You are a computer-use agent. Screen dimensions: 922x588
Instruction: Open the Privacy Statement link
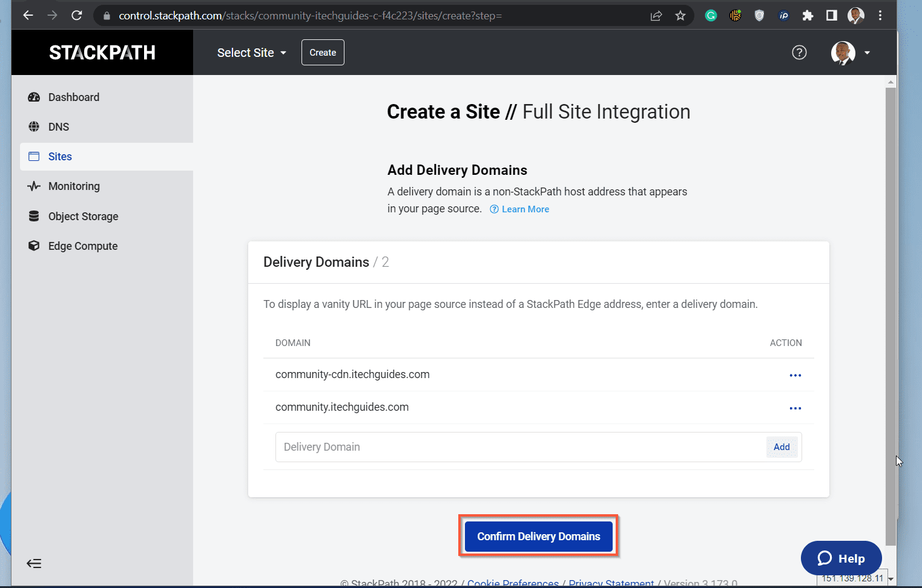point(611,583)
